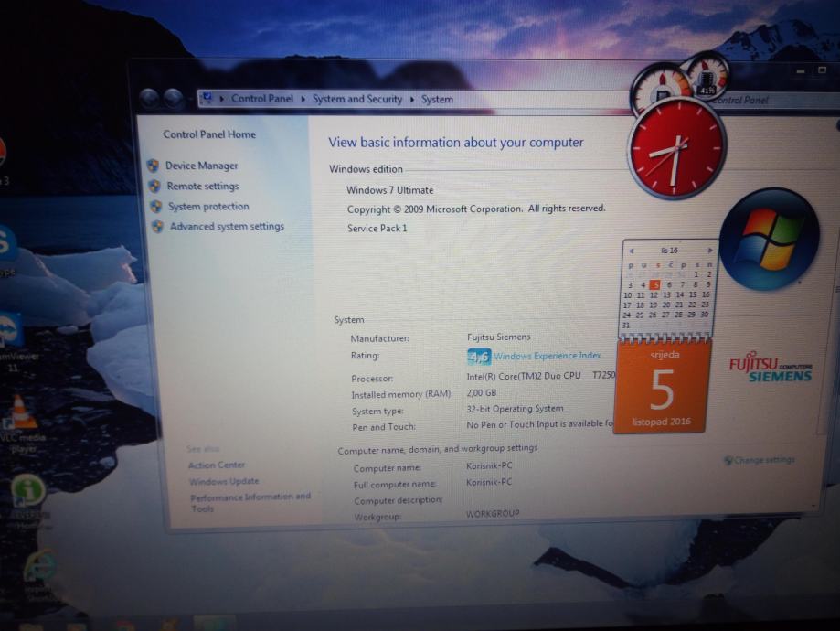The height and width of the screenshot is (631, 840).
Task: Expand arrow after Control Panel breadcrumb
Action: click(303, 99)
